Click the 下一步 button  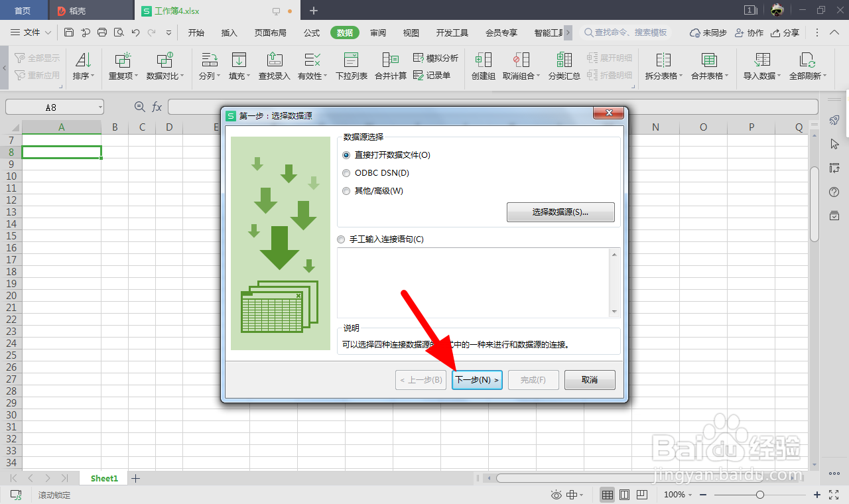pos(476,379)
